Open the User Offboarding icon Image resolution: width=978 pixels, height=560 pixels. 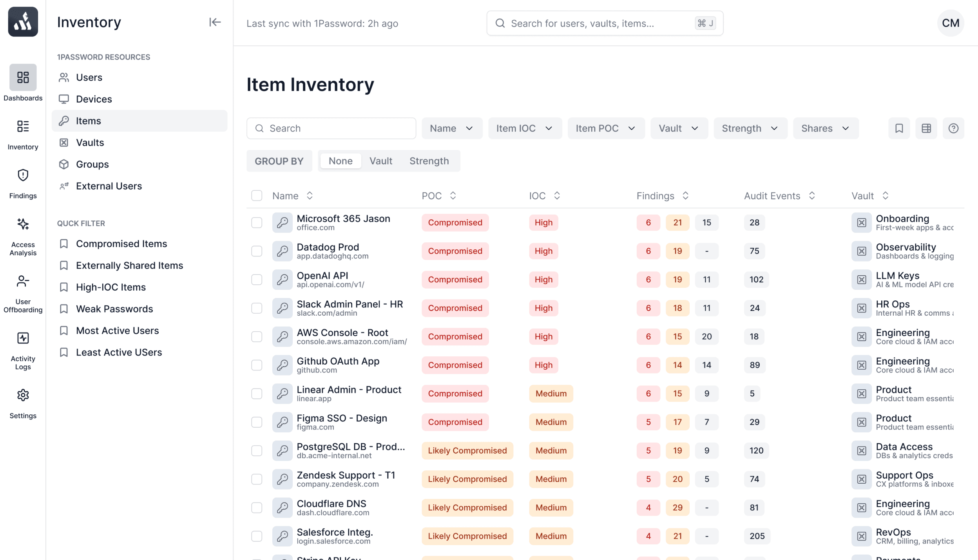(23, 281)
